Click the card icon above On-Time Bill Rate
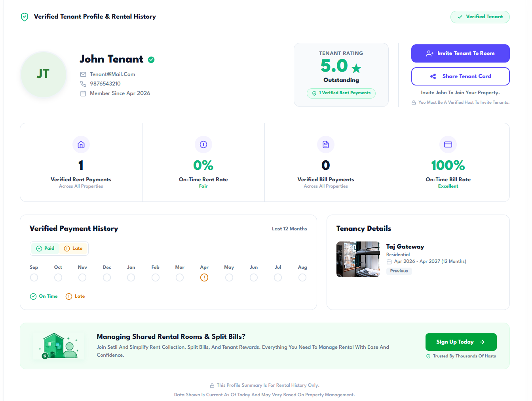 click(x=448, y=144)
